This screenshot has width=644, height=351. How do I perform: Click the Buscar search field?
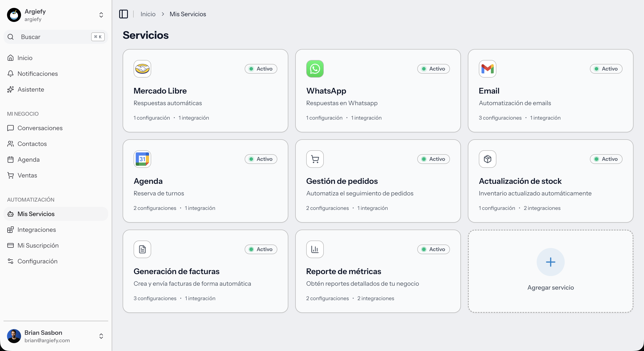55,37
